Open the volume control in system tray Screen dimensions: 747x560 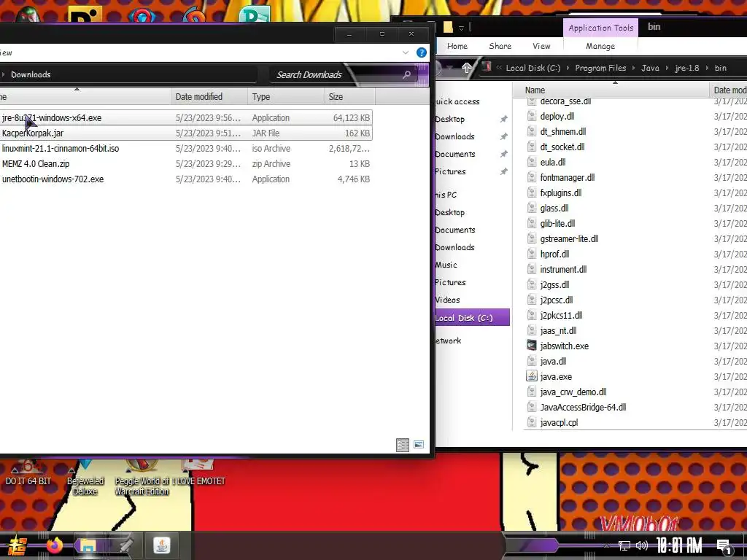pos(642,545)
